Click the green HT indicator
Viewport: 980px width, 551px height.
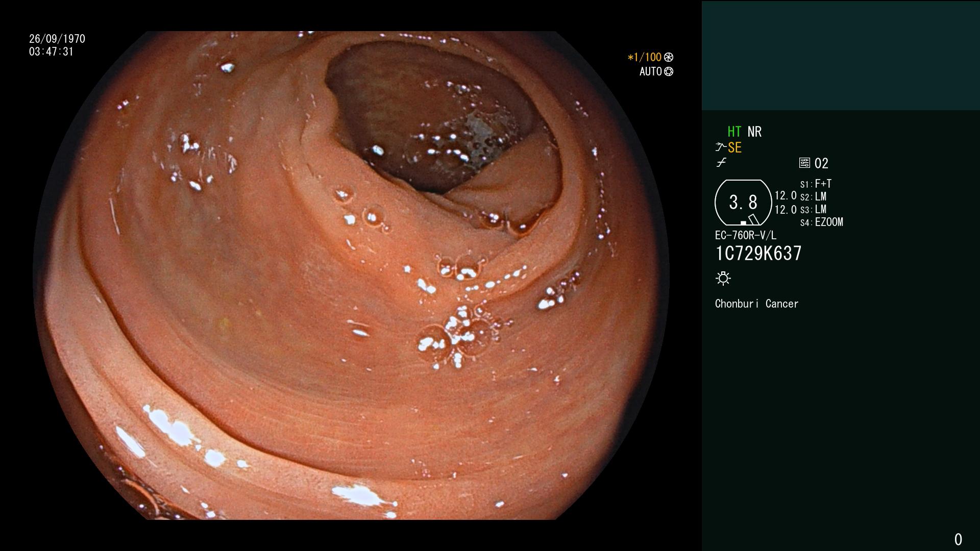point(734,132)
